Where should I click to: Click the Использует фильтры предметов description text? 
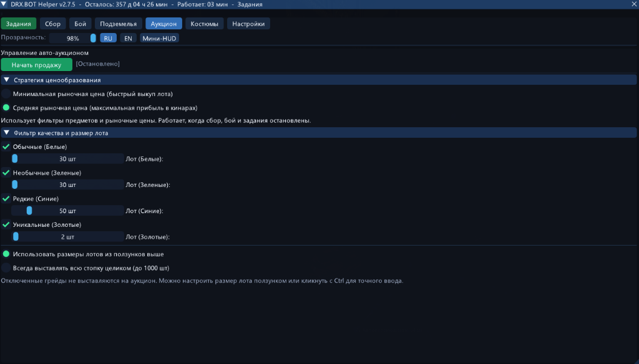click(x=156, y=120)
